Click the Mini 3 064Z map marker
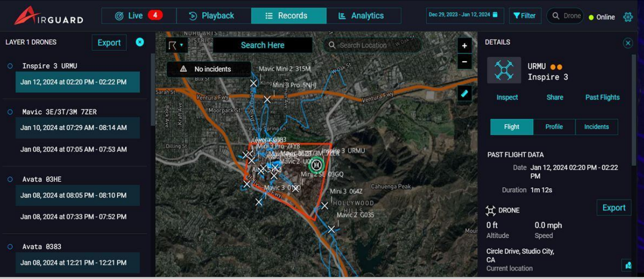The image size is (644, 279). (324, 205)
